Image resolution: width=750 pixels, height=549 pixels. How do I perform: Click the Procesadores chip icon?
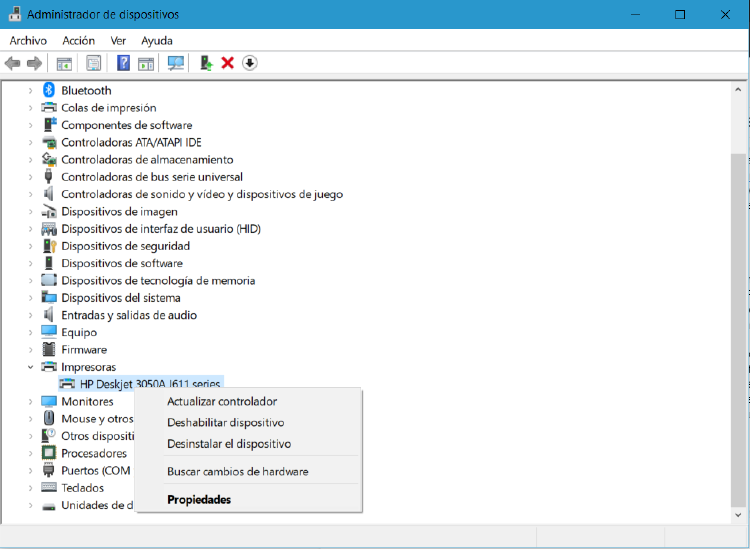pos(49,453)
